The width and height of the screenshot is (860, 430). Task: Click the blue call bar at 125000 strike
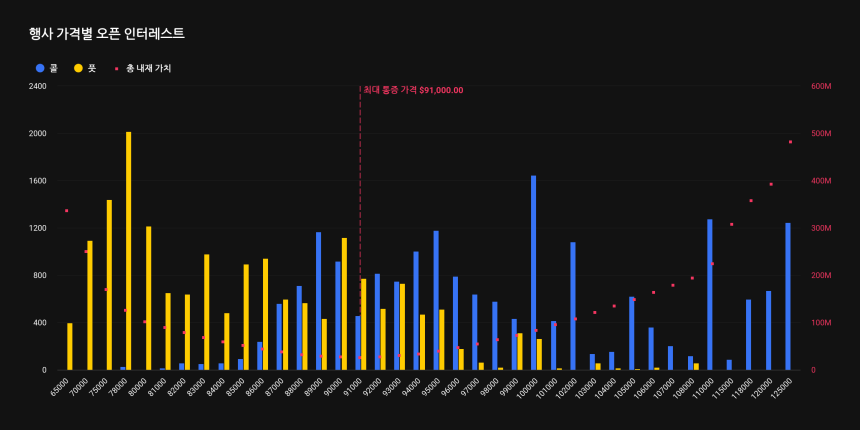[x=788, y=296]
